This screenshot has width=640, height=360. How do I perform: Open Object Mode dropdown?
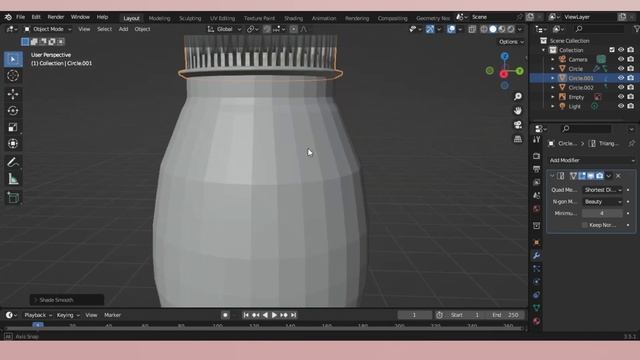pos(47,29)
